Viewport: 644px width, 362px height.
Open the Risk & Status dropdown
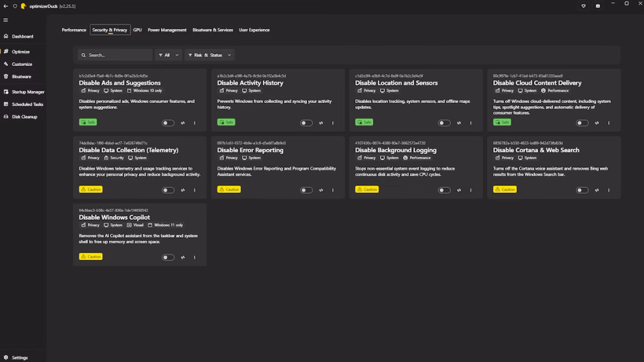coord(209,55)
